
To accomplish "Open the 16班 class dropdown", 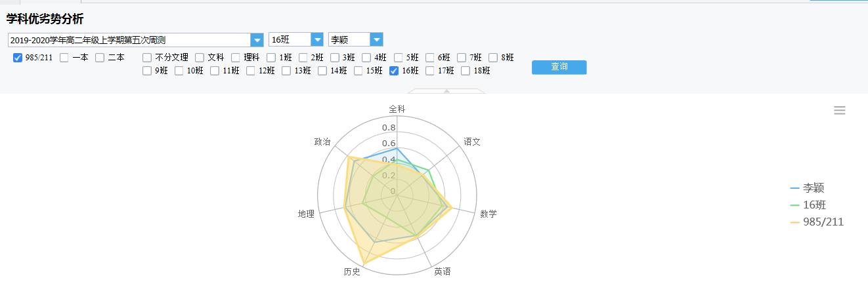I will [x=317, y=40].
